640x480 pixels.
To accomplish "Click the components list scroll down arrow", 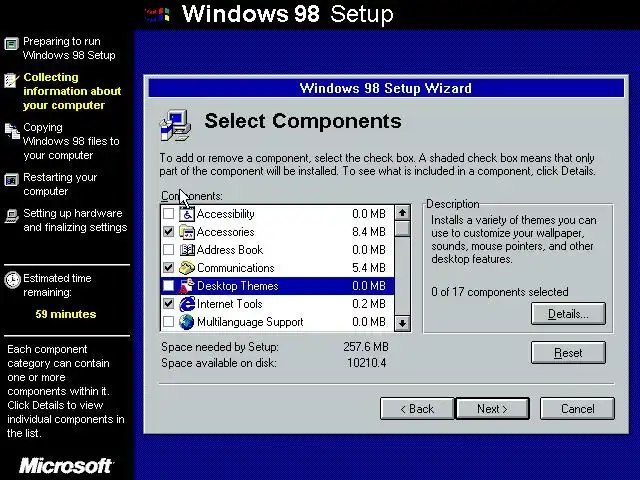I will [402, 323].
